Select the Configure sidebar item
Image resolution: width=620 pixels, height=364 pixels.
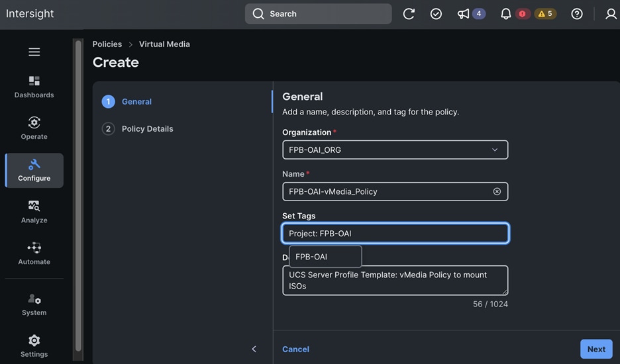point(34,170)
